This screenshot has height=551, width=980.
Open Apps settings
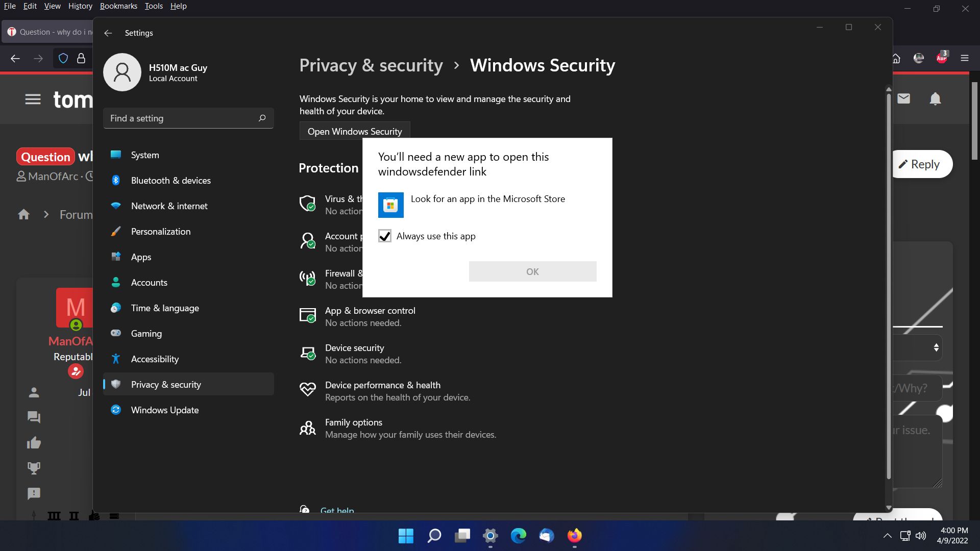188,257
